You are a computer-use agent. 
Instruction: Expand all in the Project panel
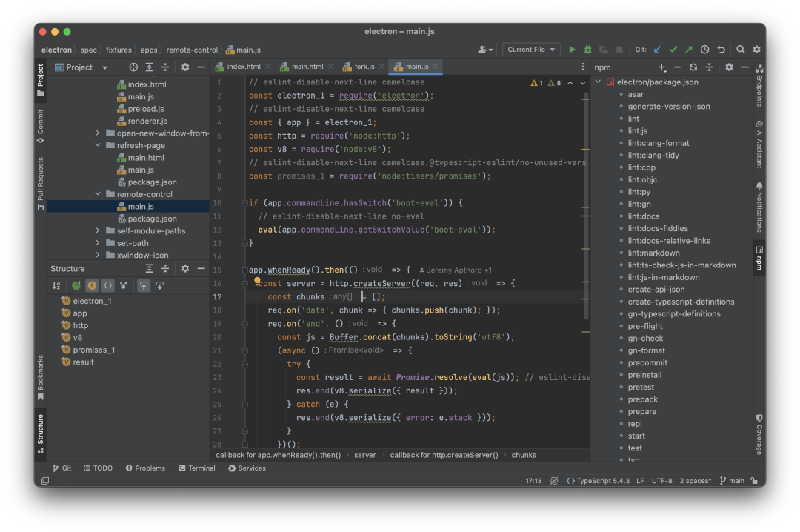pos(150,67)
